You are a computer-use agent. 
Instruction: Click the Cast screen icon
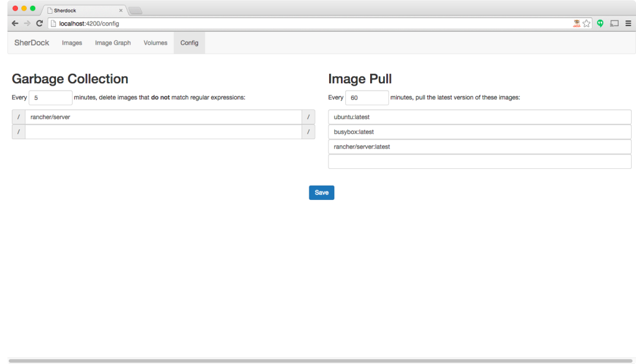tap(614, 24)
